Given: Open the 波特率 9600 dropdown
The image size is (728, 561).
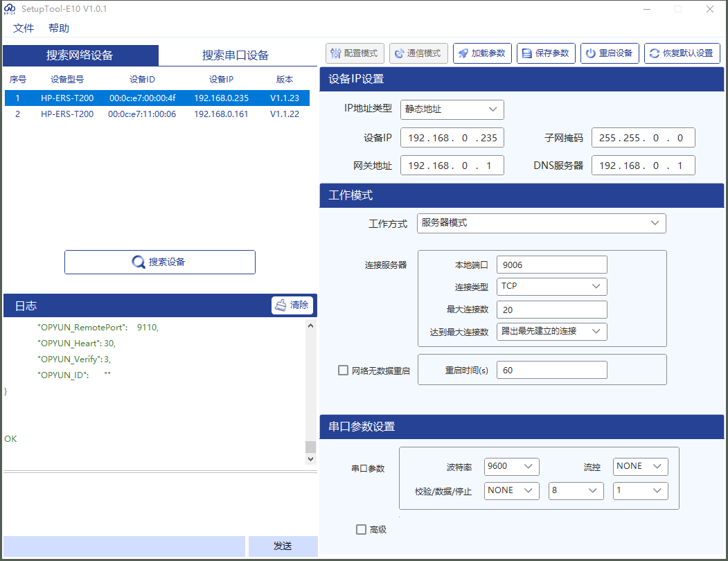Looking at the screenshot, I should coord(511,466).
